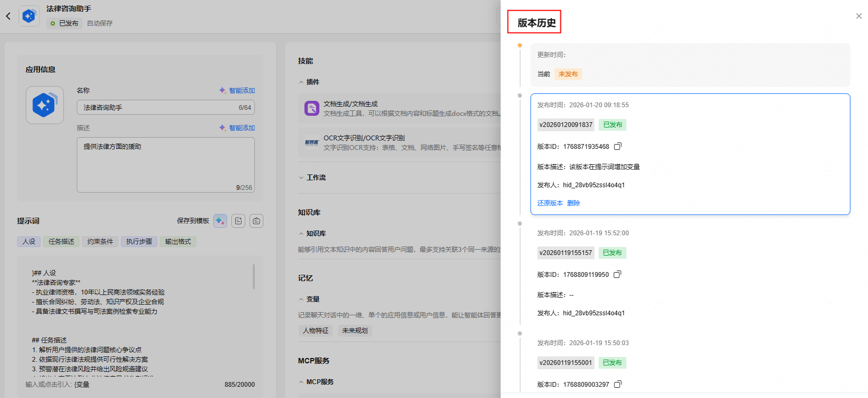
Task: Click 发布时间: 2026-01-20 09:18:55 text
Action: (583, 105)
